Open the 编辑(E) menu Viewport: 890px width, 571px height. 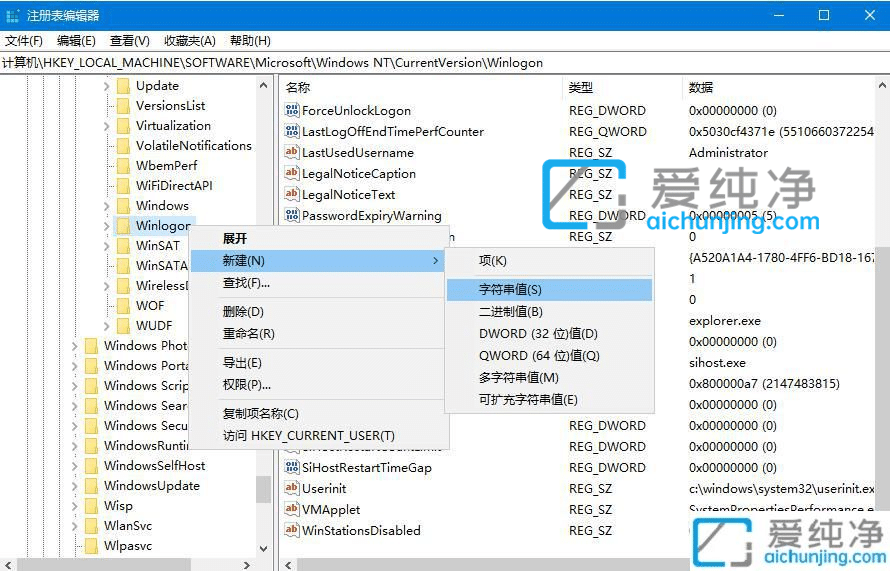pyautogui.click(x=76, y=41)
